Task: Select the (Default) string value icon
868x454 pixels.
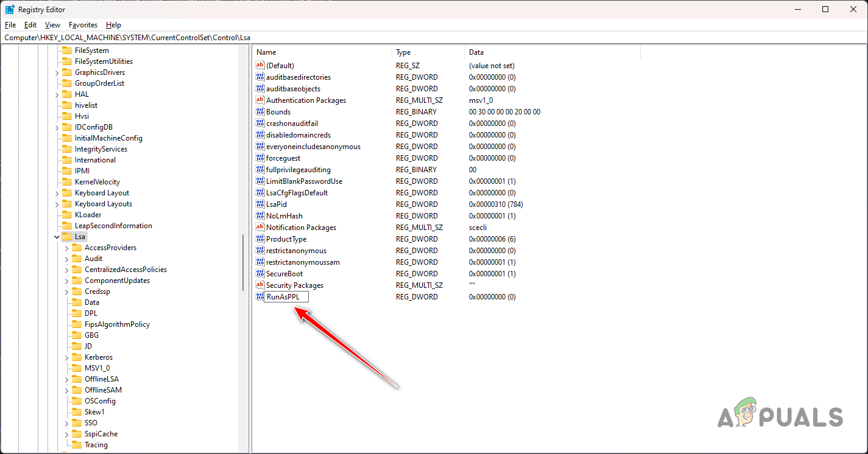Action: click(x=260, y=65)
